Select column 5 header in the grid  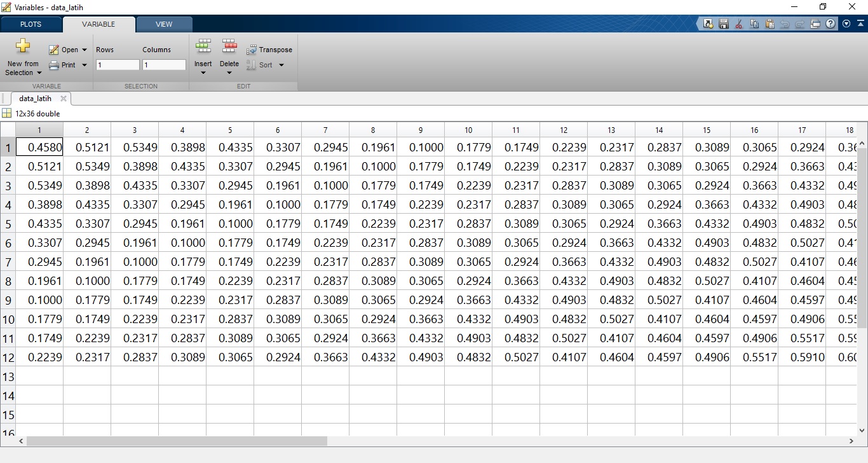point(230,130)
